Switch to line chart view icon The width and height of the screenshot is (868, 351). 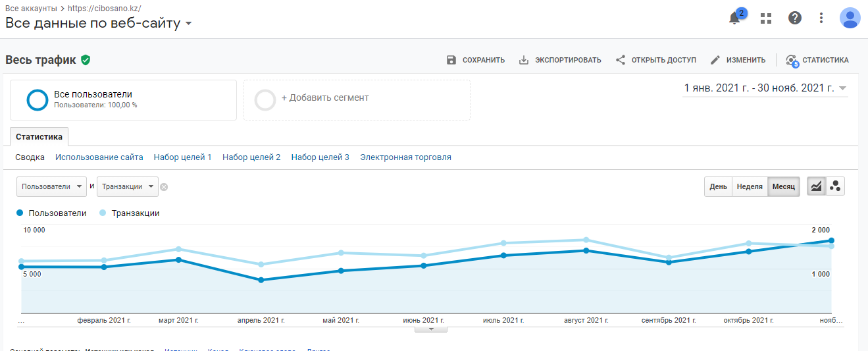pyautogui.click(x=816, y=186)
